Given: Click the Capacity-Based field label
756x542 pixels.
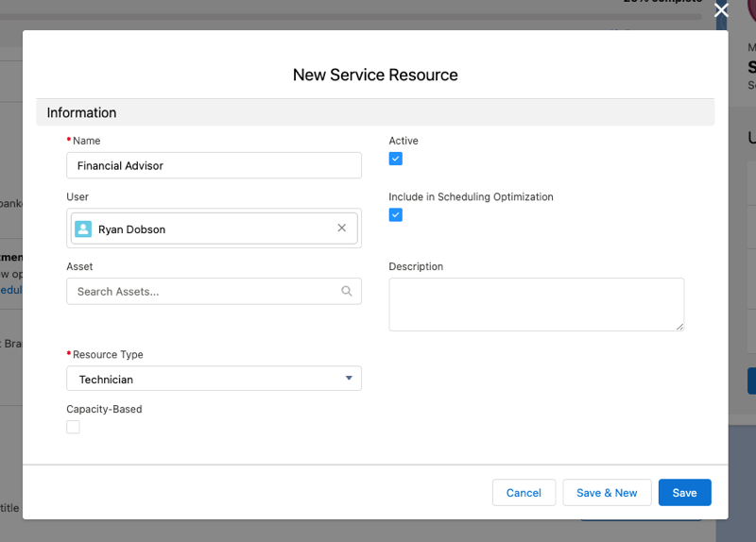Looking at the screenshot, I should [x=104, y=410].
